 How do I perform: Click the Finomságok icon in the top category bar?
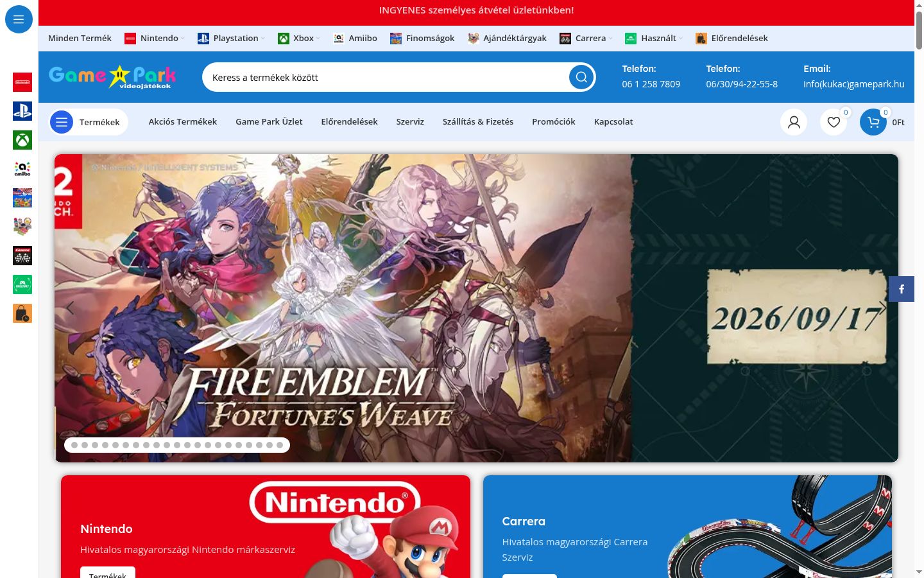tap(396, 39)
